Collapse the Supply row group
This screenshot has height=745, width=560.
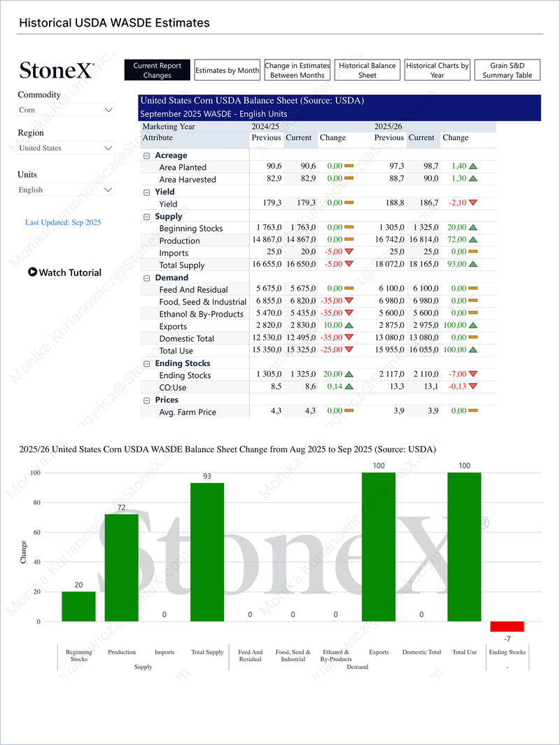tap(147, 216)
